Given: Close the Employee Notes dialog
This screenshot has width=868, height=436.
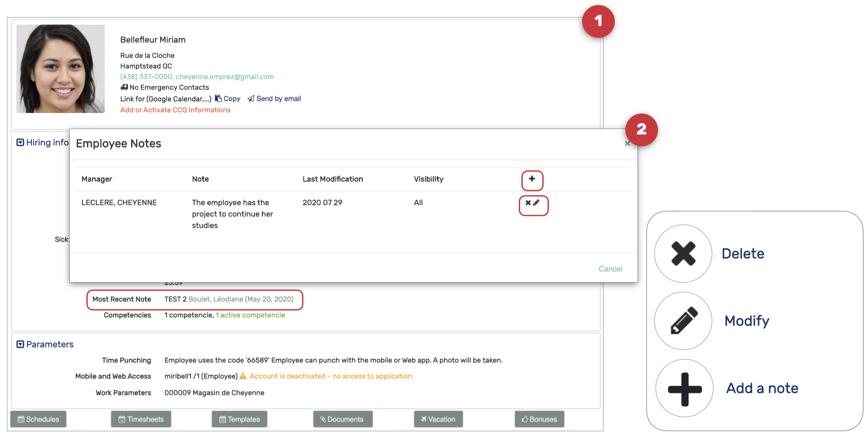Looking at the screenshot, I should (x=627, y=144).
